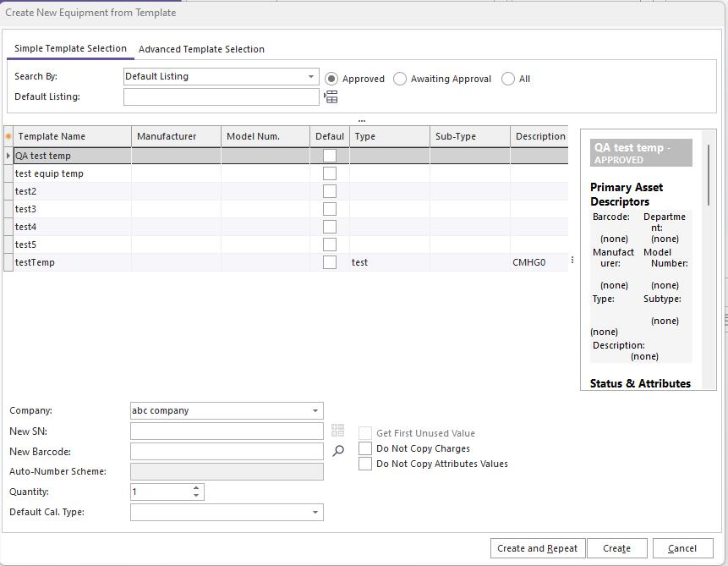Select the Simple Template Selection tab
The image size is (728, 566).
(x=70, y=49)
